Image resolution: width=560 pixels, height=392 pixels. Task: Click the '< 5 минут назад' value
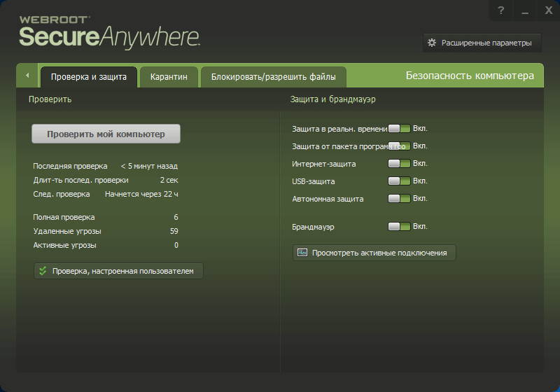click(149, 166)
